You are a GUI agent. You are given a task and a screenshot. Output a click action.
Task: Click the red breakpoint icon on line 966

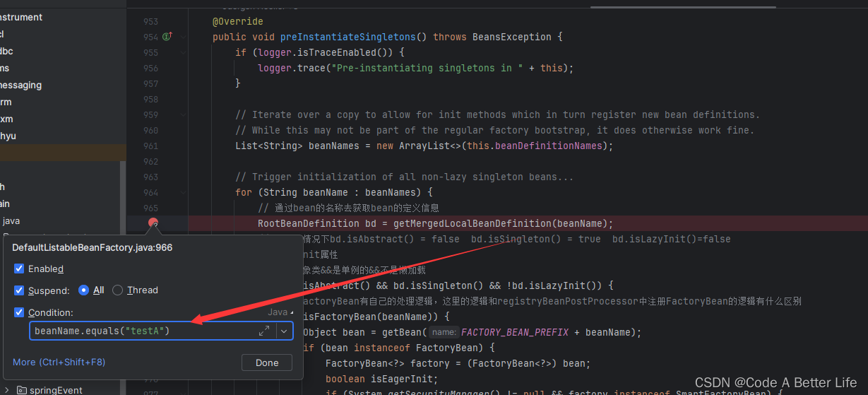(153, 223)
